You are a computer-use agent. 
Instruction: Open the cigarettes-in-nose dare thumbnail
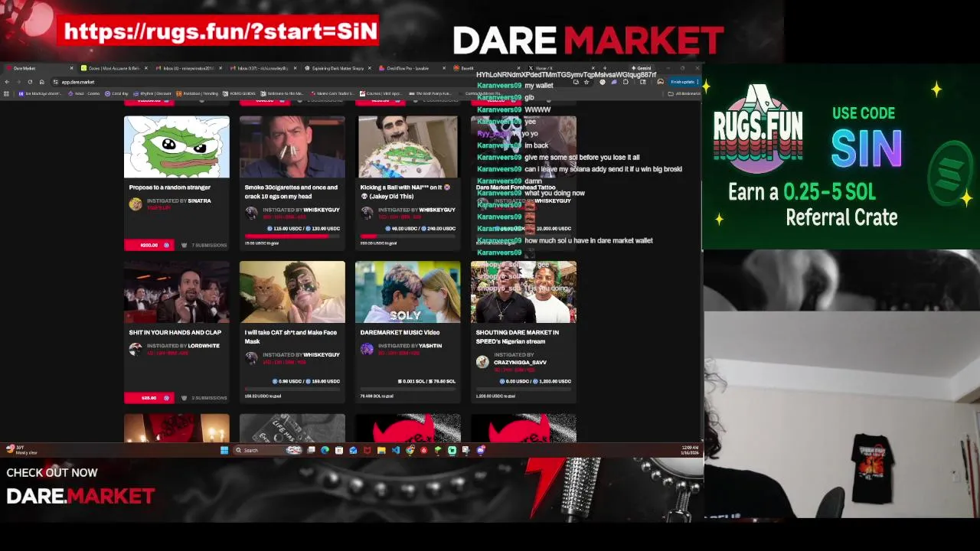pyautogui.click(x=292, y=147)
